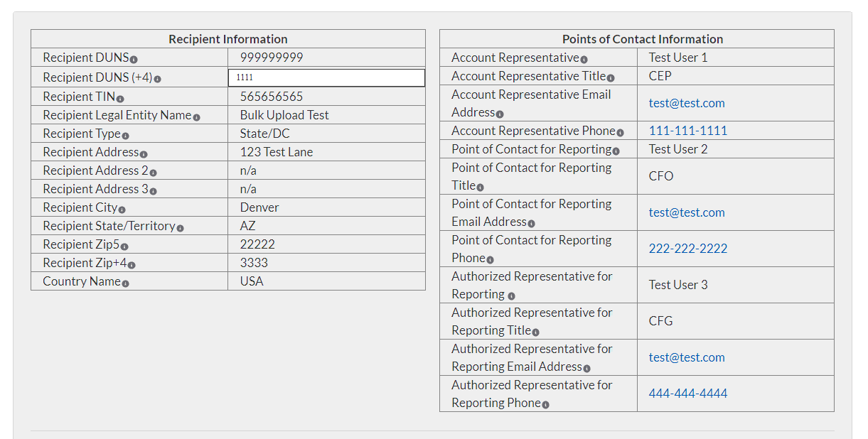Click the Recipient DUNS (+4) input field
The image size is (868, 439).
326,77
